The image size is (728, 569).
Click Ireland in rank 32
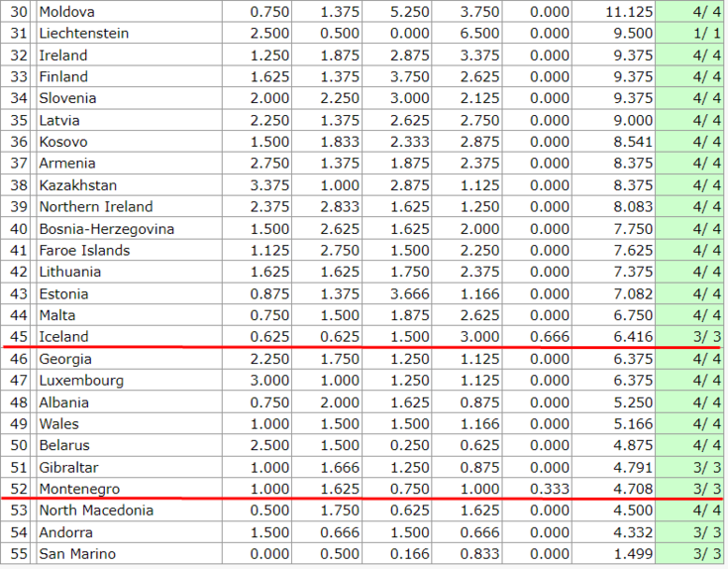pos(63,56)
